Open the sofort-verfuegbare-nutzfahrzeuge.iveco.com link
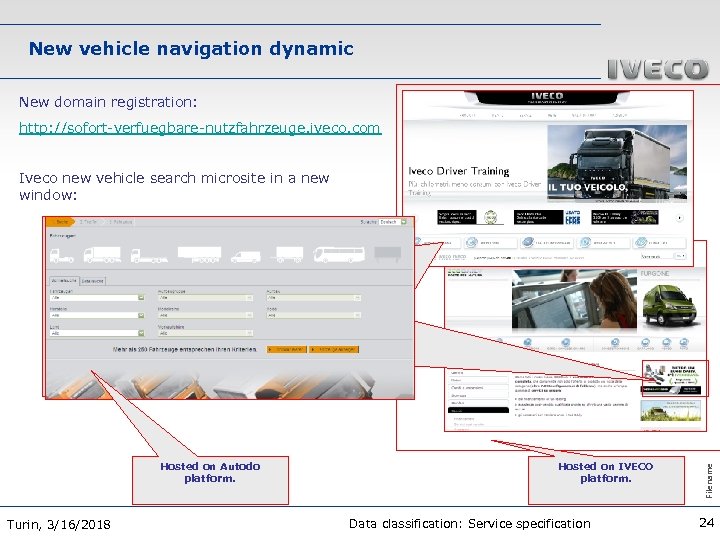The width and height of the screenshot is (720, 540). pos(200,128)
